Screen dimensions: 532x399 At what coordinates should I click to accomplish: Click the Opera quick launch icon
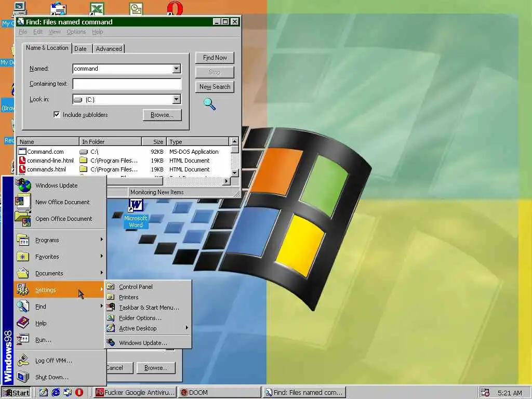[79, 393]
